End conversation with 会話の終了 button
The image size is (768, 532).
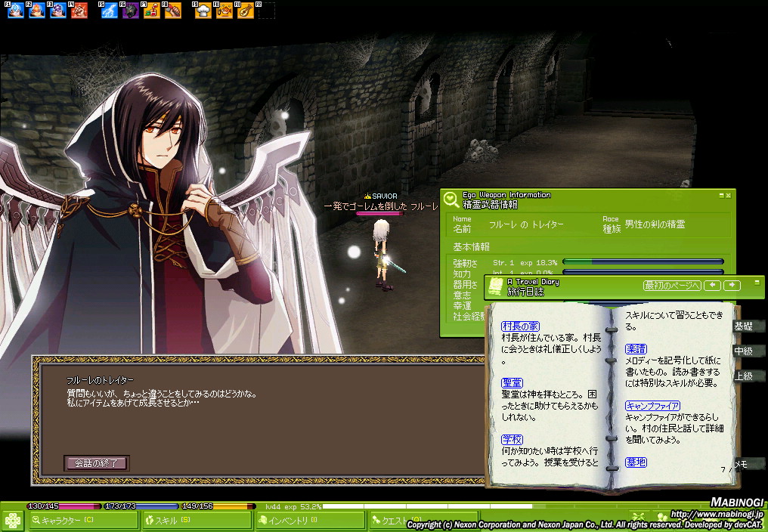tap(97, 463)
